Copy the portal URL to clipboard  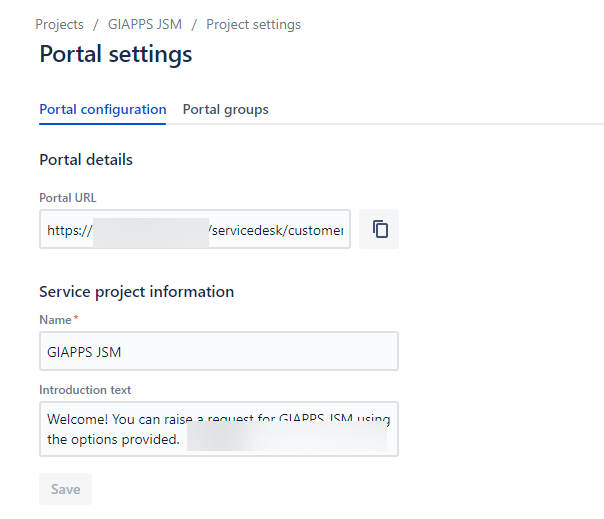point(379,229)
